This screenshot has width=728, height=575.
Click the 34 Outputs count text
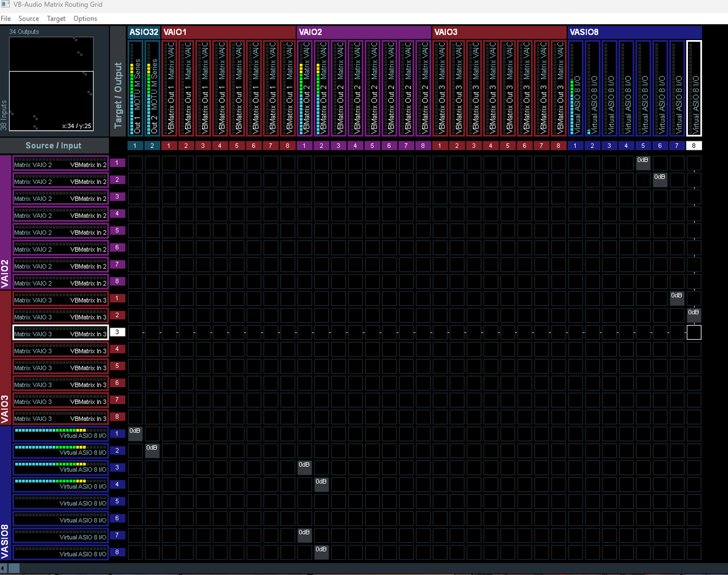[x=24, y=32]
